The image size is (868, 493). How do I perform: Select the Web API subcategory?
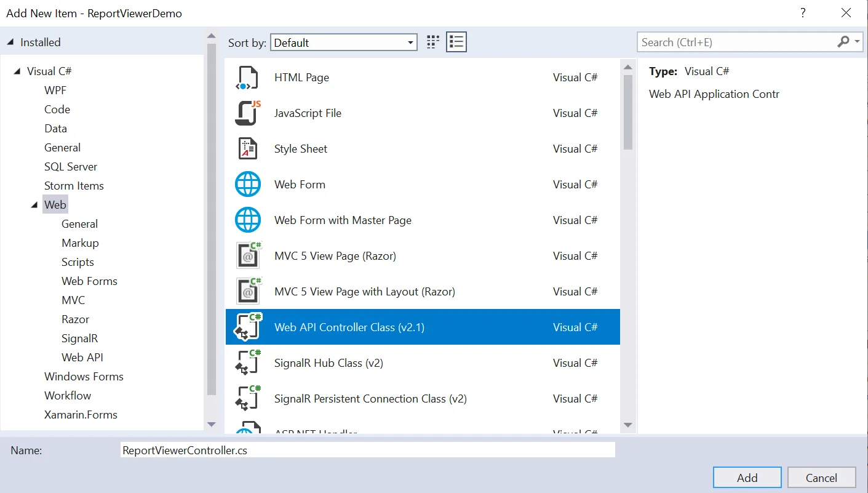click(82, 358)
